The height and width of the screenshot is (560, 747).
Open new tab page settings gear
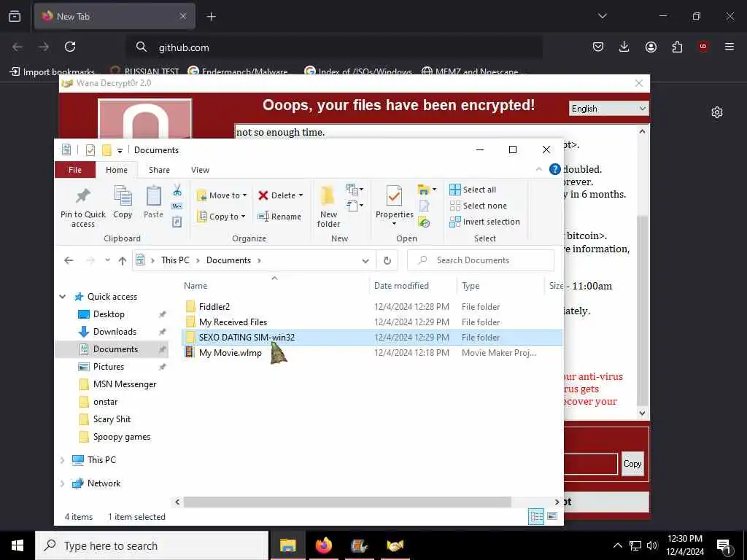pos(717,112)
